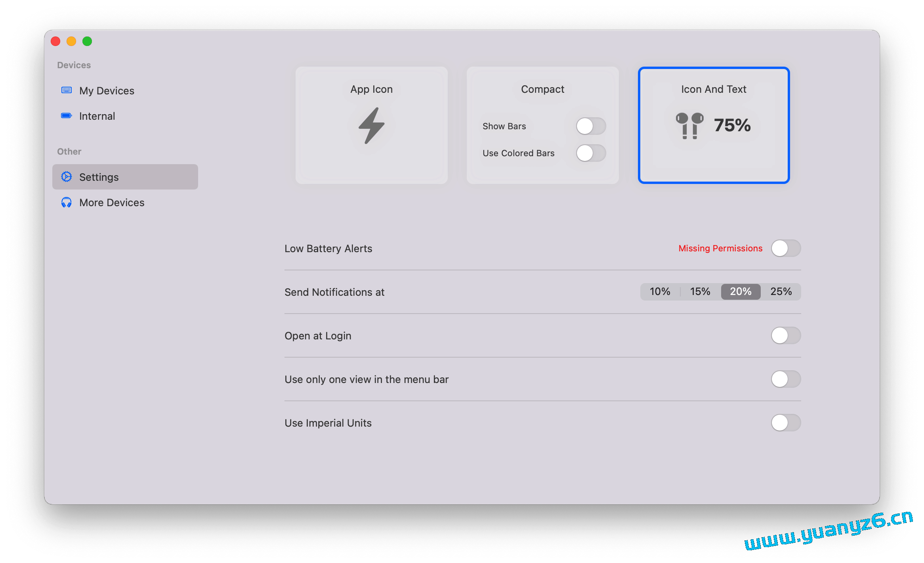The height and width of the screenshot is (563, 924).
Task: Click the lightning bolt App Icon image
Action: (372, 126)
